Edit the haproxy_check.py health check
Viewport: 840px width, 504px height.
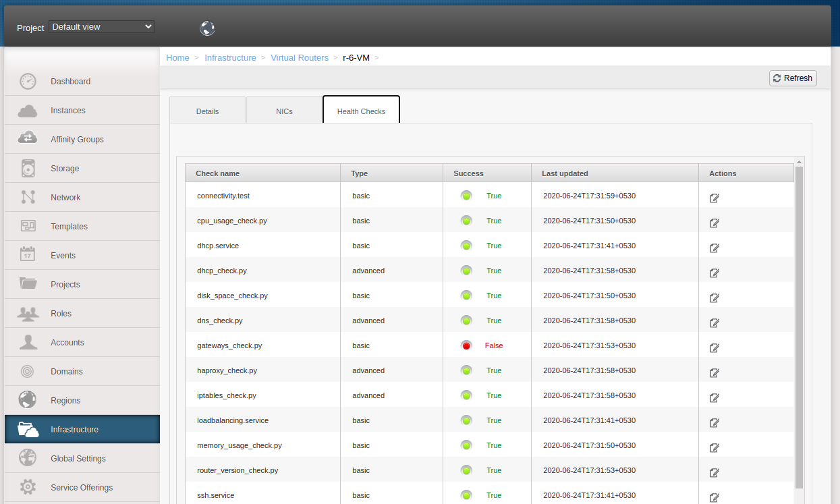coord(715,372)
